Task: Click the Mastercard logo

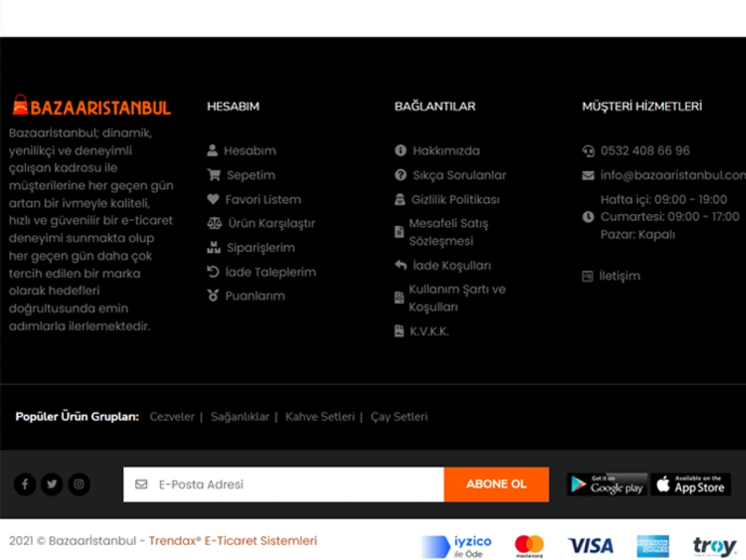Action: pos(529,546)
